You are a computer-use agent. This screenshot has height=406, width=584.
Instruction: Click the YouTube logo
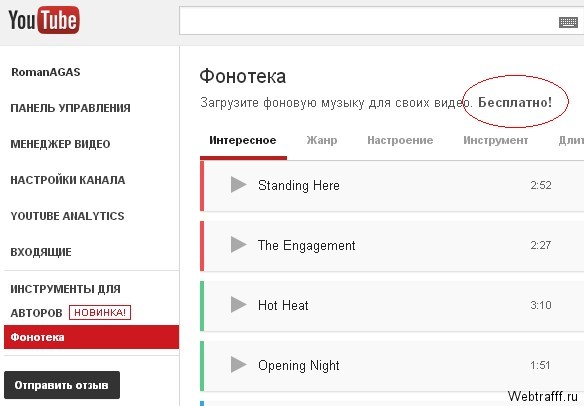(x=44, y=20)
